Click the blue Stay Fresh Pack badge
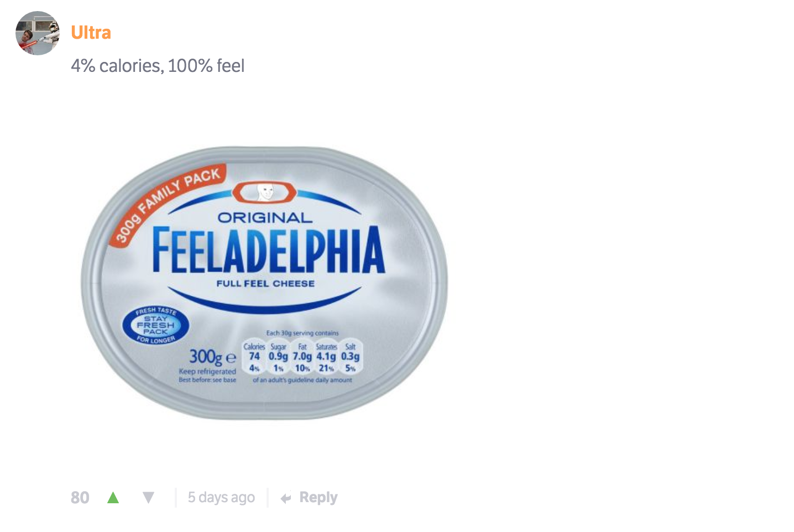This screenshot has width=794, height=532. 156,325
